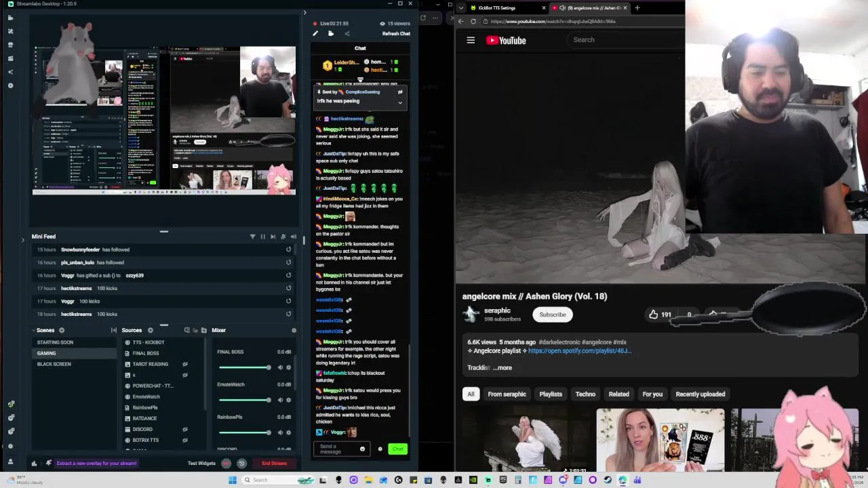Screen dimensions: 868x488
Task: Click Refresh Chat
Action: (396, 33)
